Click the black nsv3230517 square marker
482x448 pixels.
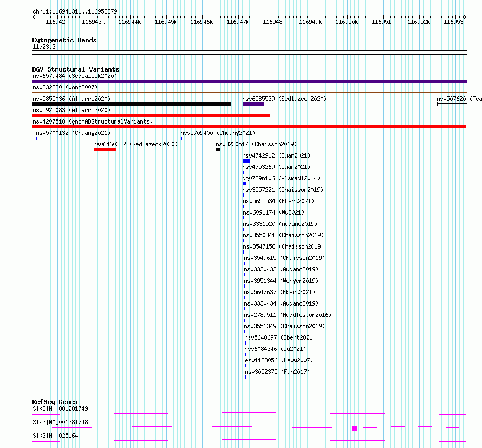click(x=218, y=150)
